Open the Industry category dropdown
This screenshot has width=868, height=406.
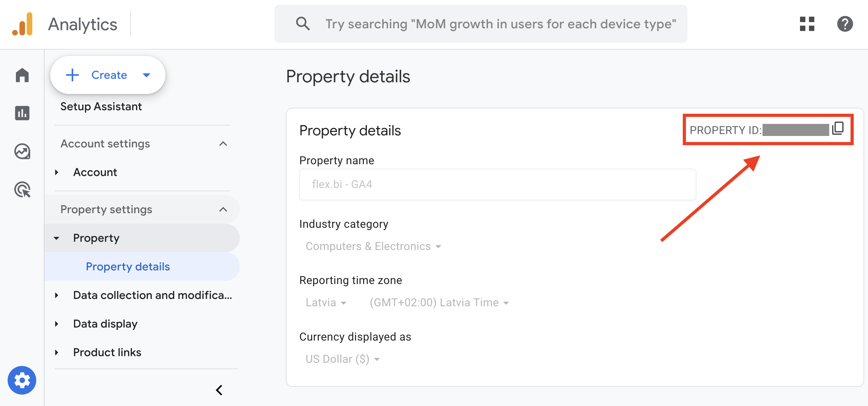click(373, 246)
